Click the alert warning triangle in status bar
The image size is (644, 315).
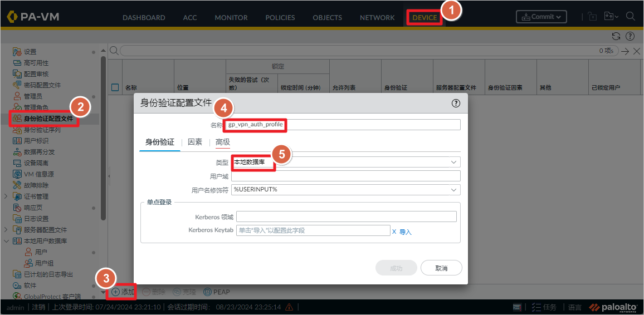(x=289, y=307)
